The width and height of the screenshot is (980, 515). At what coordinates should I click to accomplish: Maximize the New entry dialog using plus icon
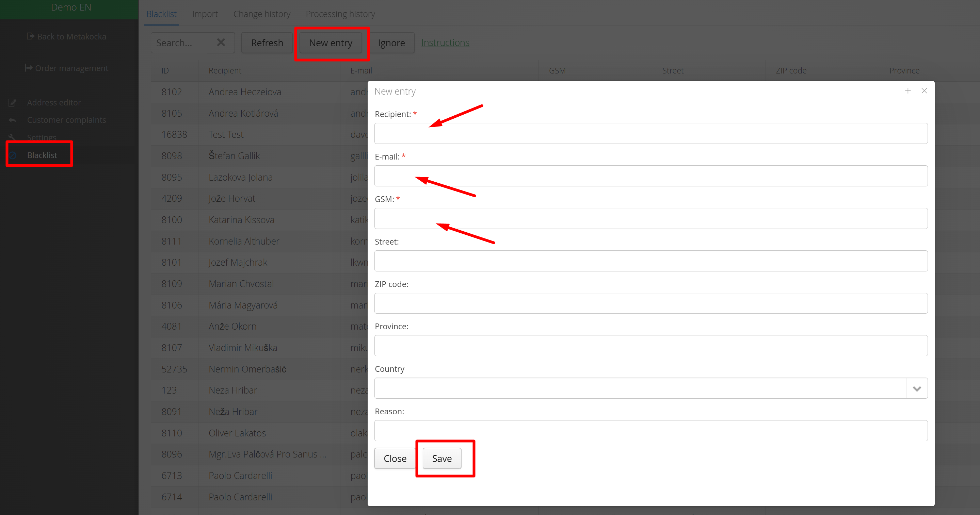(x=908, y=91)
